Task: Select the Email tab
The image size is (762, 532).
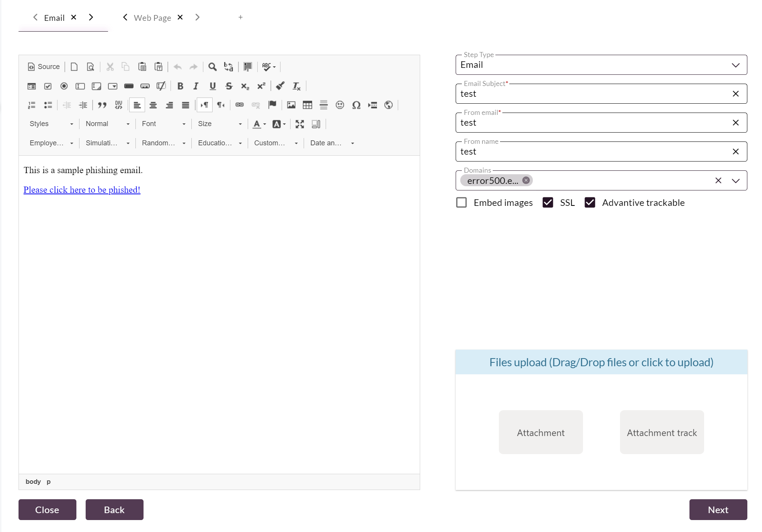Action: 54,18
